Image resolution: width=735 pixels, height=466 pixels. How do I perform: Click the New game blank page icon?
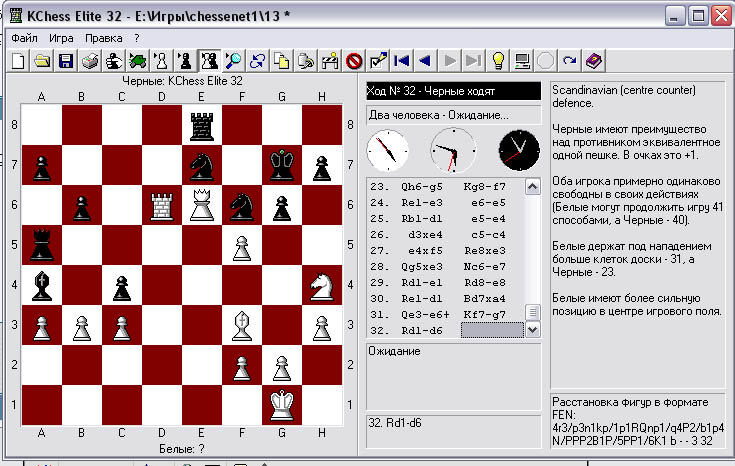tap(18, 61)
